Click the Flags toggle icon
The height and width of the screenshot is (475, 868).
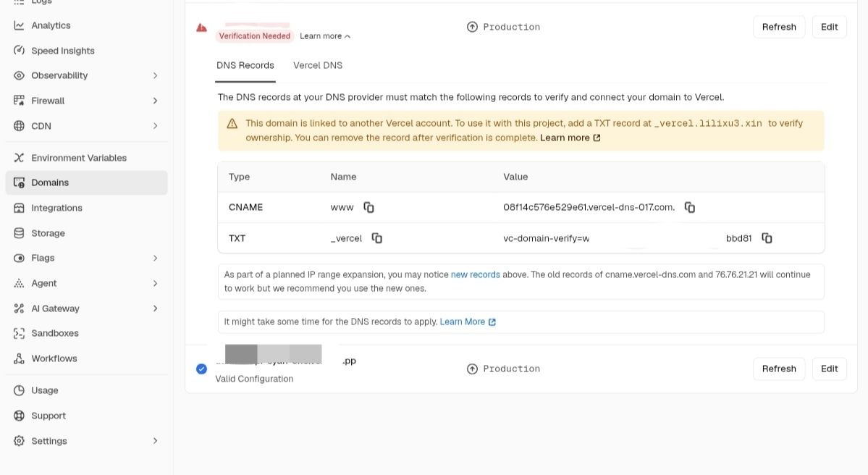click(x=19, y=258)
